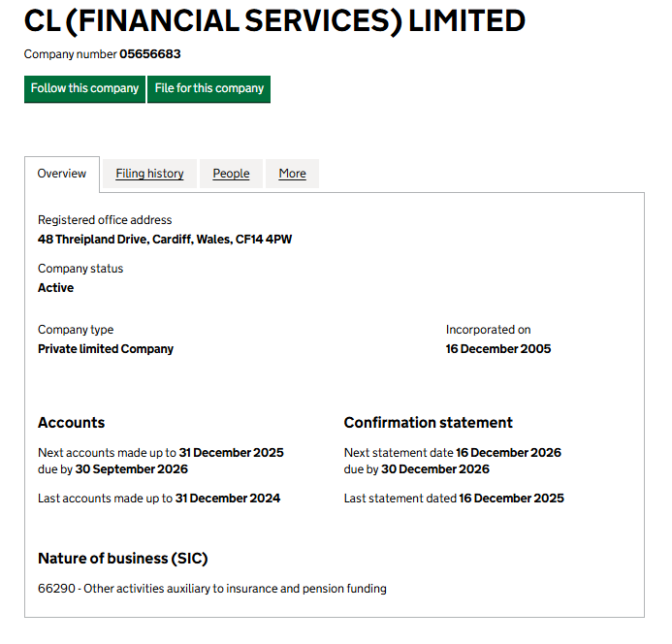Viewport: 672px width, 644px height.
Task: Click the company number 05656683
Action: pyautogui.click(x=149, y=54)
